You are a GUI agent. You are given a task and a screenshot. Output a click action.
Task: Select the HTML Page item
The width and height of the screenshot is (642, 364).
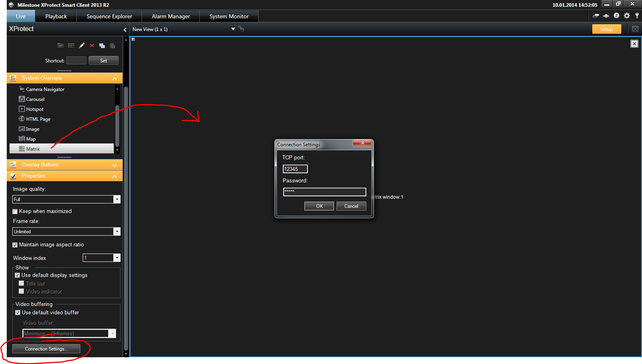point(62,119)
